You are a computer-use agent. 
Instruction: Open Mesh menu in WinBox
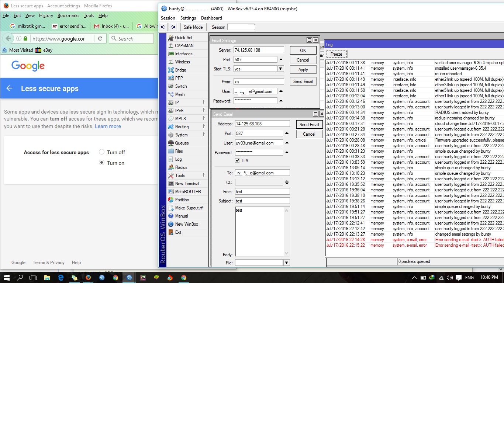coord(180,94)
